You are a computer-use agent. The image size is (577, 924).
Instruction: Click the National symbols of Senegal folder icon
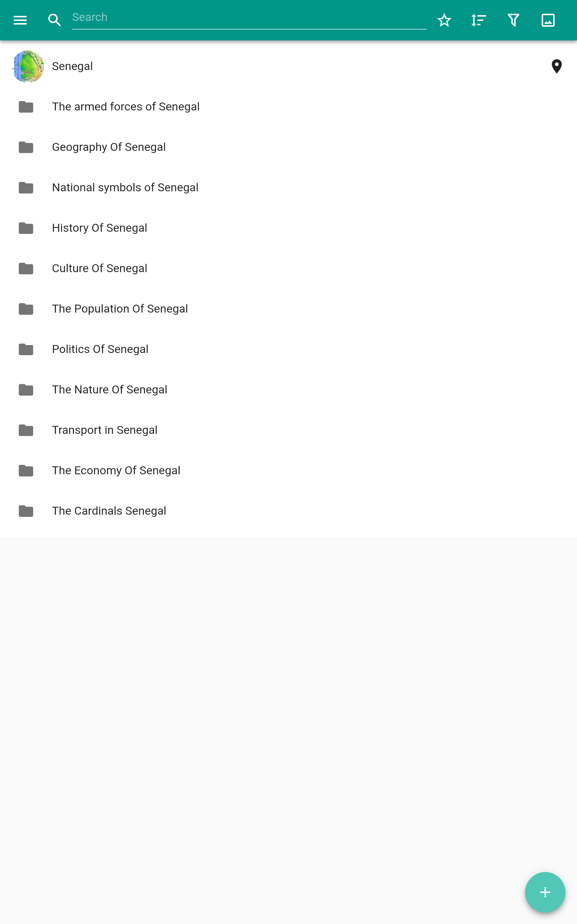pyautogui.click(x=26, y=188)
